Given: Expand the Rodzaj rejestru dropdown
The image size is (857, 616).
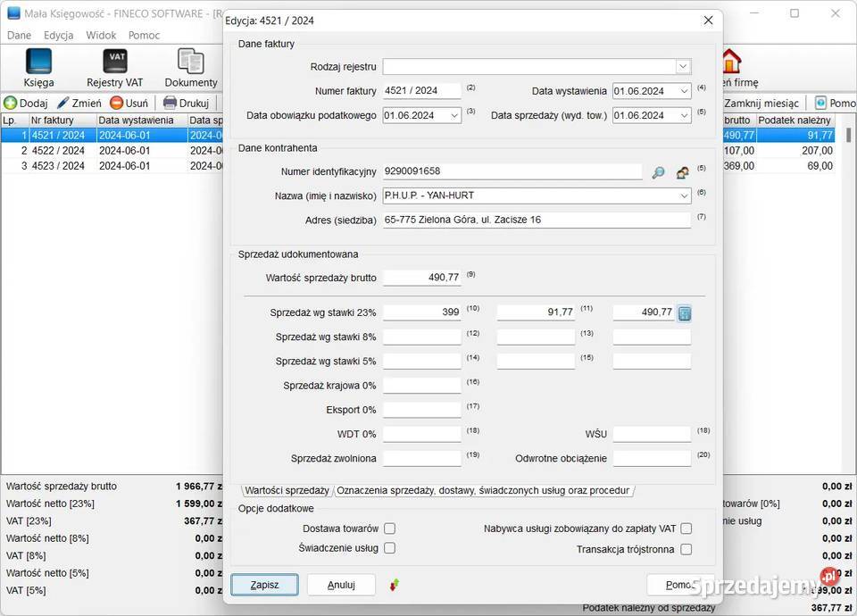Looking at the screenshot, I should [683, 67].
